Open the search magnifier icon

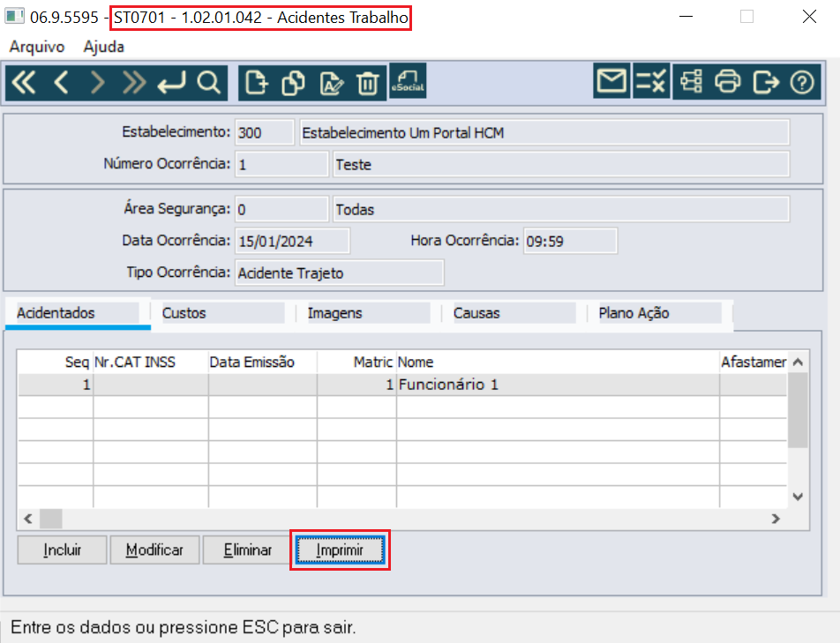point(208,83)
